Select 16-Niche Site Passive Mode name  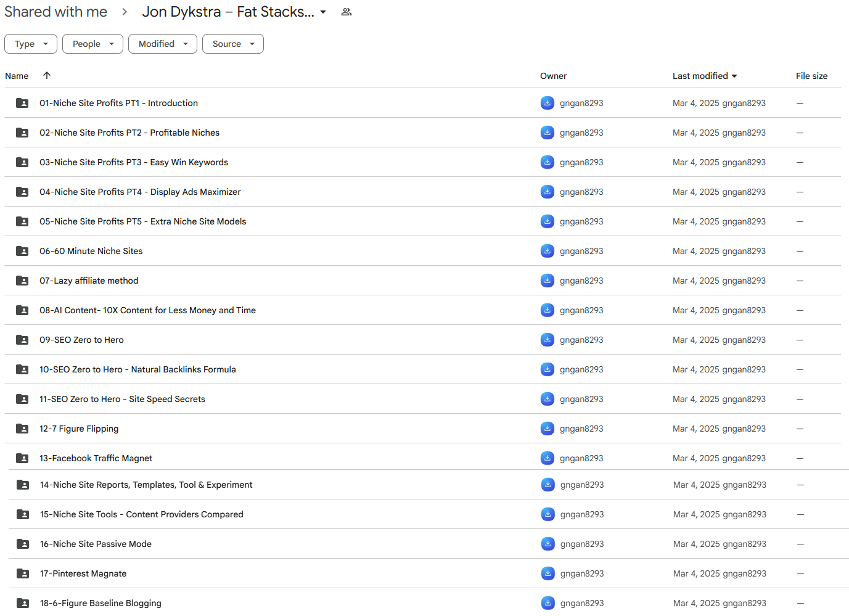pyautogui.click(x=96, y=544)
